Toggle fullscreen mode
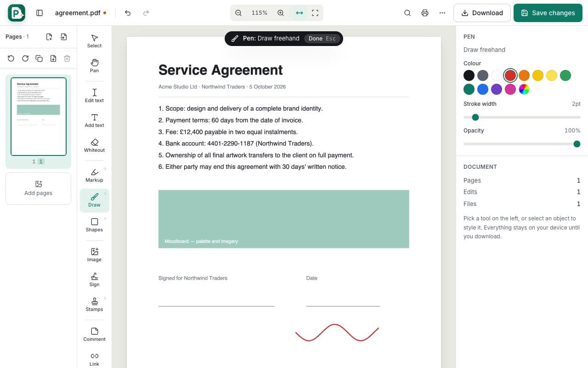This screenshot has height=368, width=588. click(315, 13)
